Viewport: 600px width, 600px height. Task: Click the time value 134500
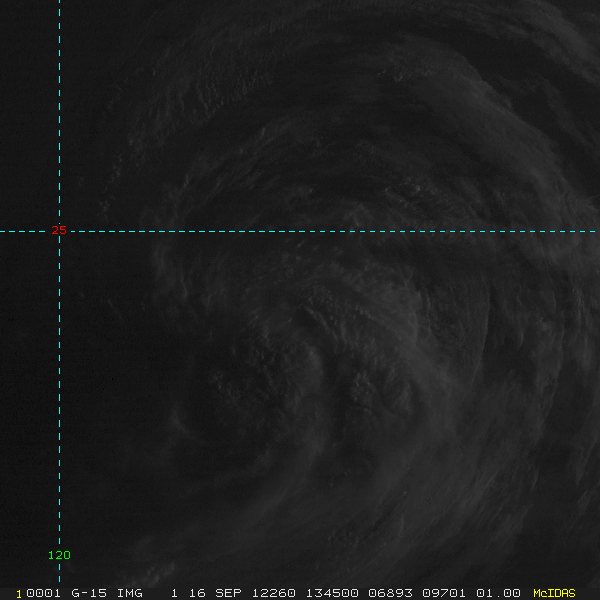332,593
